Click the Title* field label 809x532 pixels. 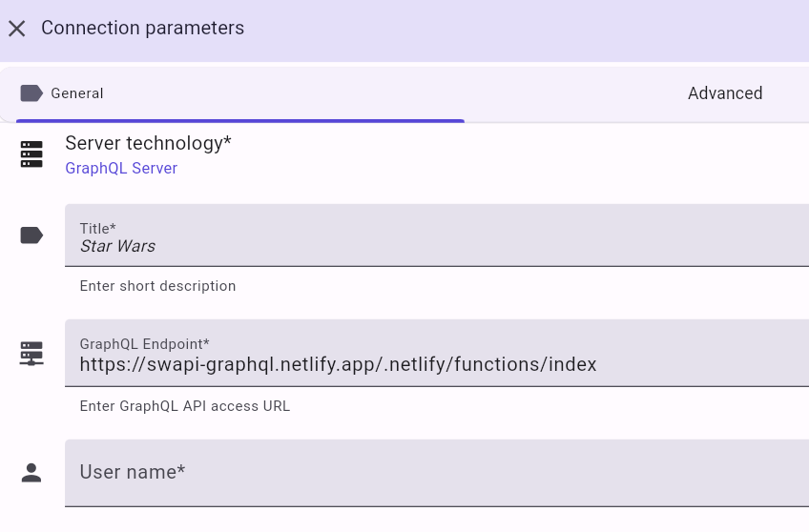tap(97, 229)
